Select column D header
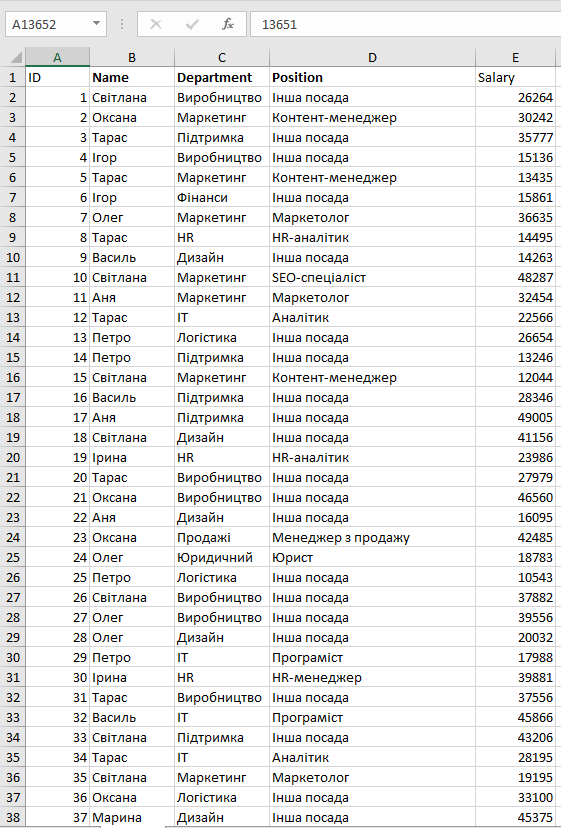 372,57
